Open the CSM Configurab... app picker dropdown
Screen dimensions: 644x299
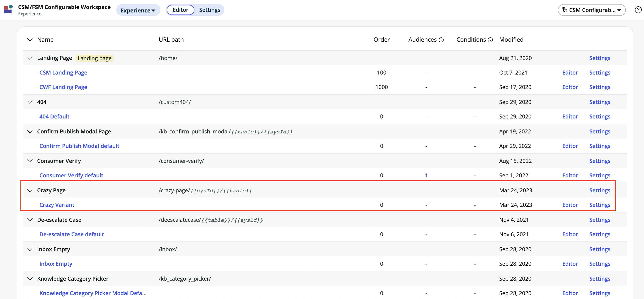click(591, 10)
